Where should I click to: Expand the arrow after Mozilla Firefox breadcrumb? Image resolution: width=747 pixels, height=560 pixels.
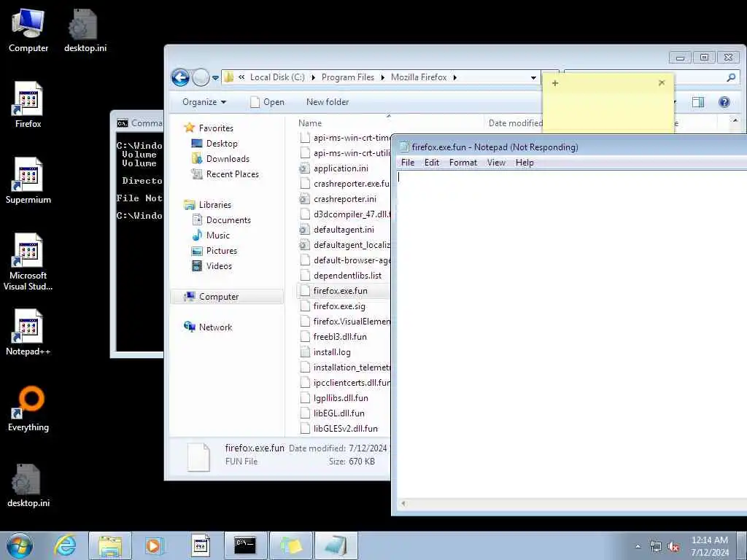(x=455, y=77)
